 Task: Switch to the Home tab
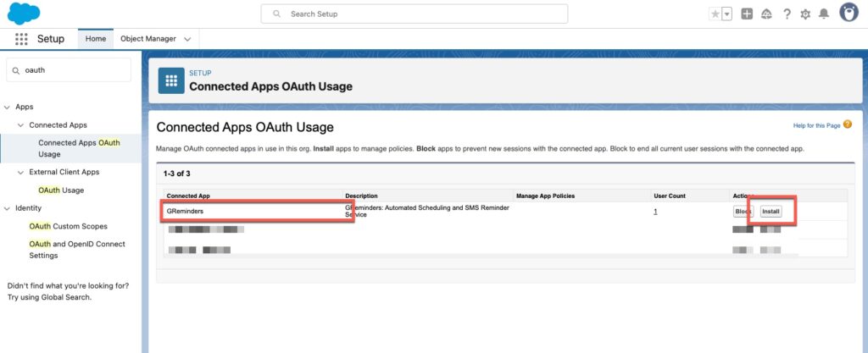(96, 39)
